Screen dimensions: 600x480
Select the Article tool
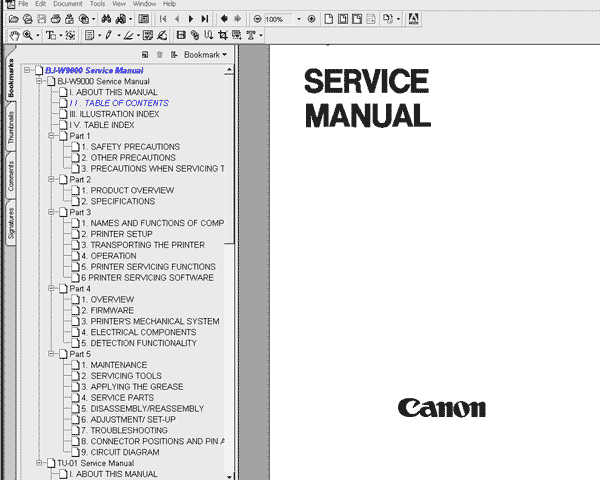pyautogui.click(x=209, y=36)
